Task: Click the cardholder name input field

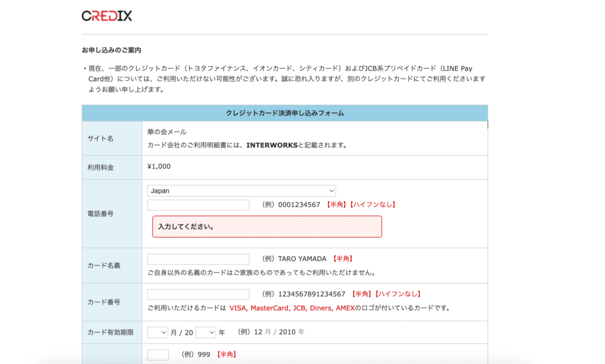Action: (199, 259)
